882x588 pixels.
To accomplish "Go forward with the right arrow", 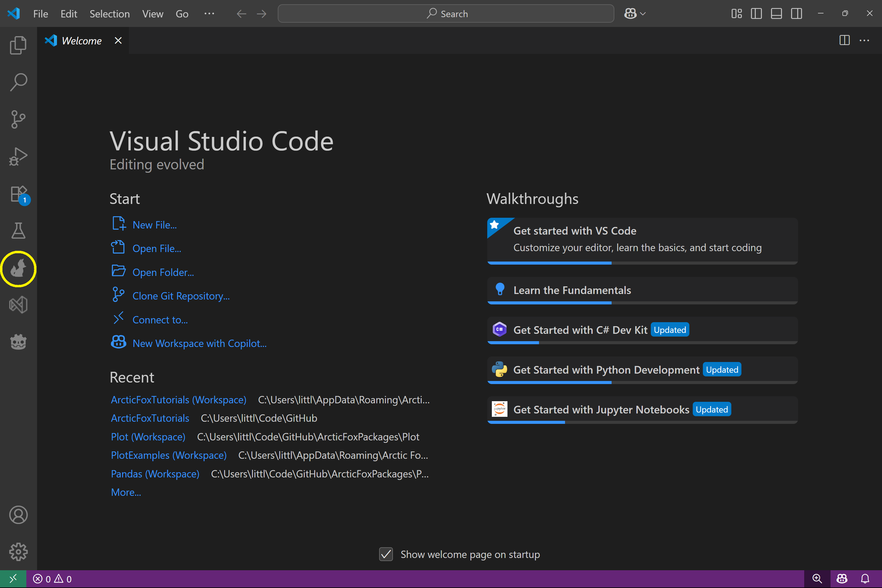I will (262, 14).
